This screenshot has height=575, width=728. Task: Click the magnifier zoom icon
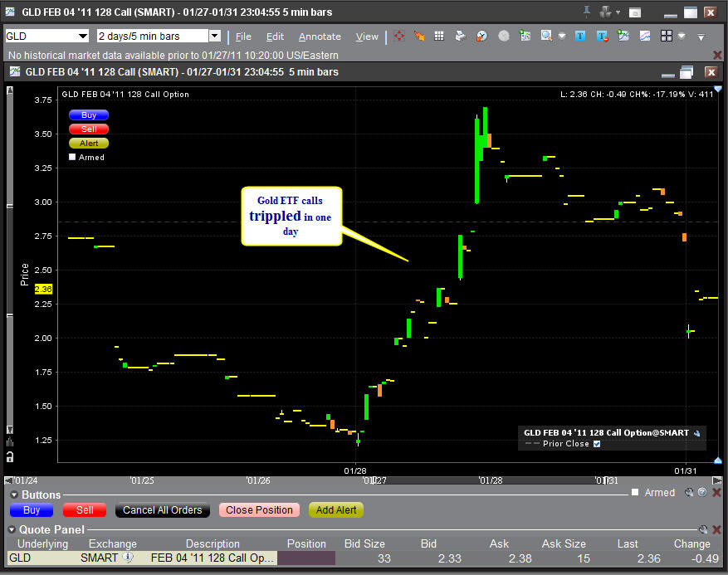pos(546,37)
